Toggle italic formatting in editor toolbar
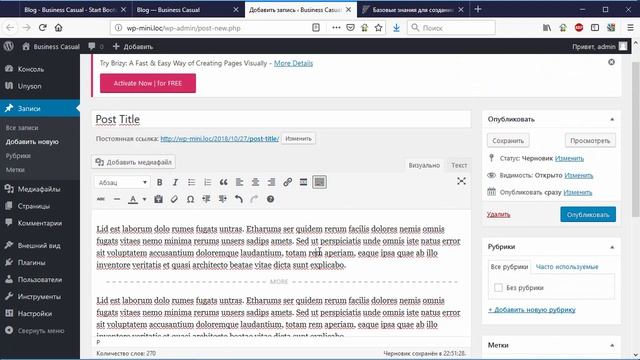 175,182
